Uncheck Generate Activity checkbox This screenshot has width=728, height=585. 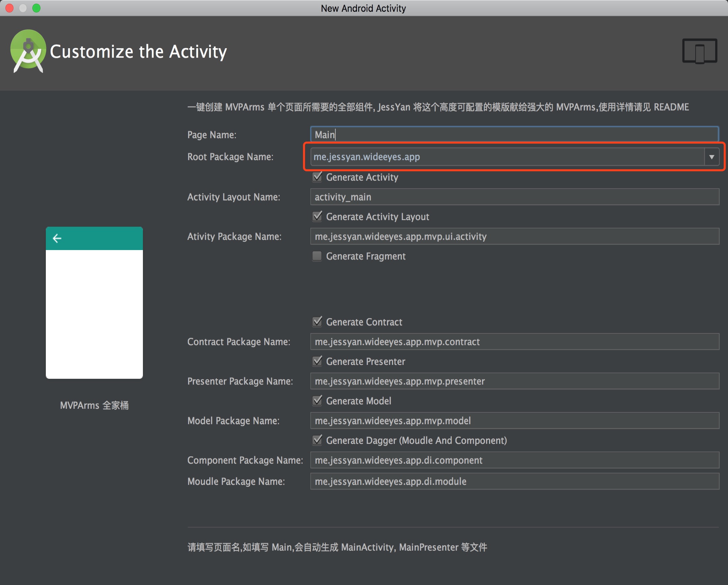point(317,177)
